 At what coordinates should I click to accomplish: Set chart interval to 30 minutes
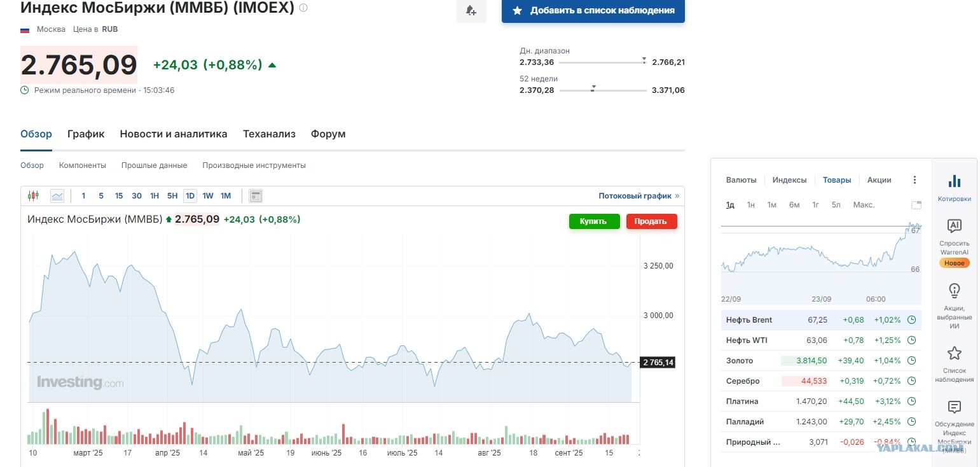coord(137,196)
